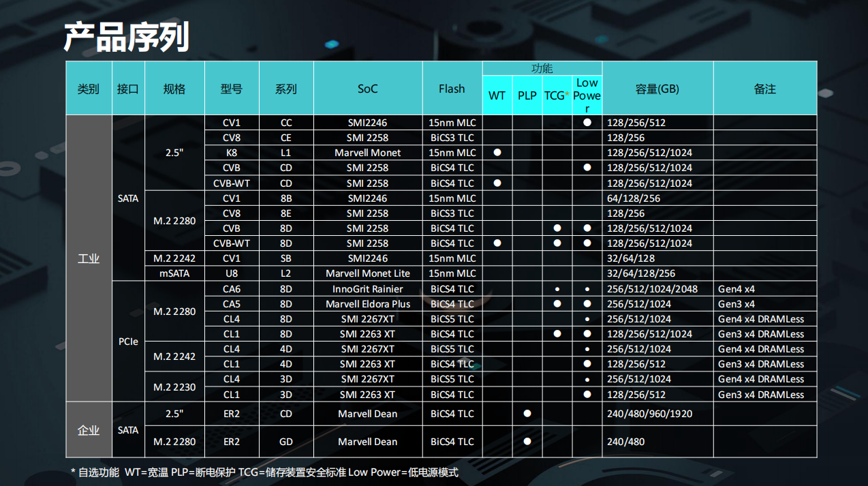868x486 pixels.
Task: Select the 类别 column header
Action: click(x=89, y=89)
